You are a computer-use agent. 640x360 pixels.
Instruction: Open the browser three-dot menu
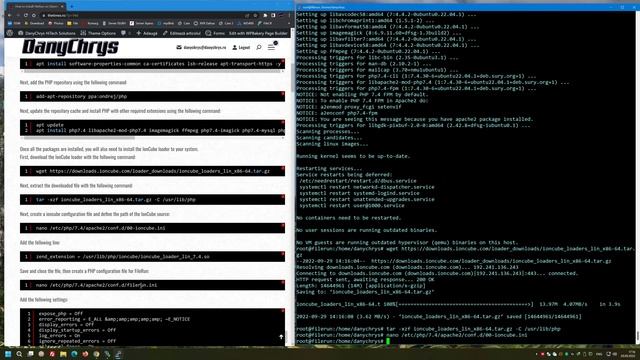coord(289,16)
